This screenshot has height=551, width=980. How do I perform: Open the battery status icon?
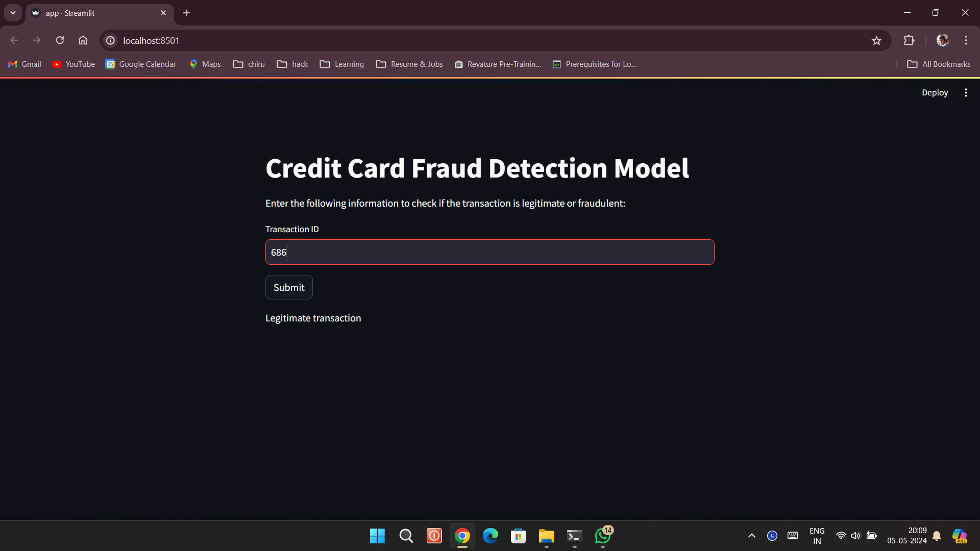872,536
